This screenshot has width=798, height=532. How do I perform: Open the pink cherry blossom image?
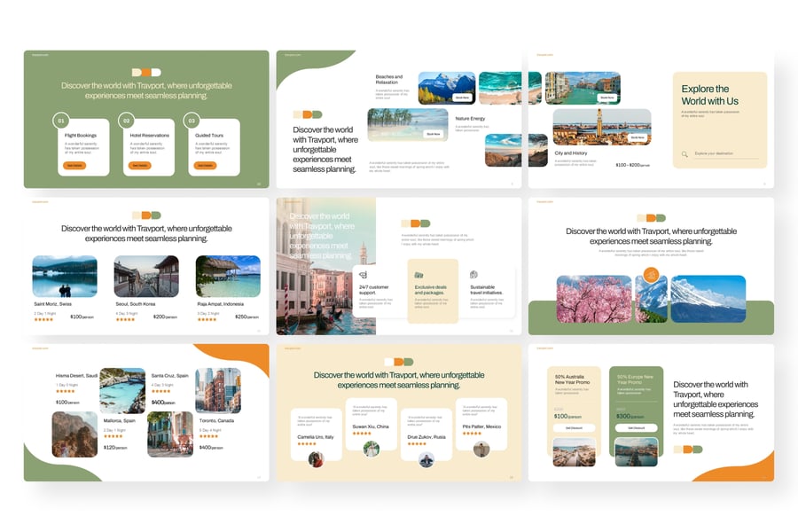593,299
